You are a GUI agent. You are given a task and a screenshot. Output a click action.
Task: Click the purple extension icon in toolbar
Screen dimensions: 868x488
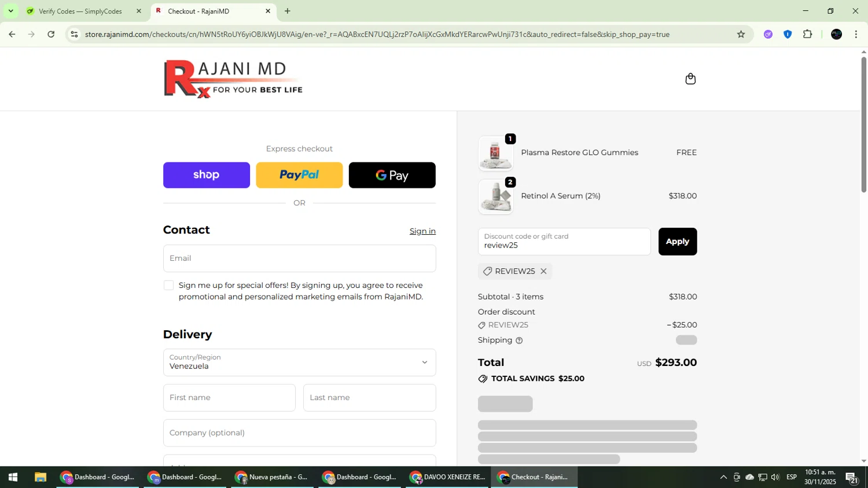click(x=768, y=34)
